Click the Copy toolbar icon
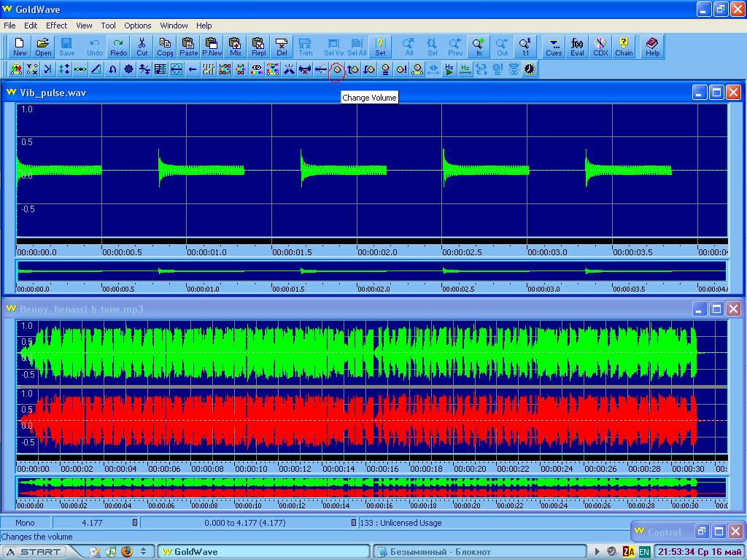This screenshot has height=560, width=747. coord(165,47)
